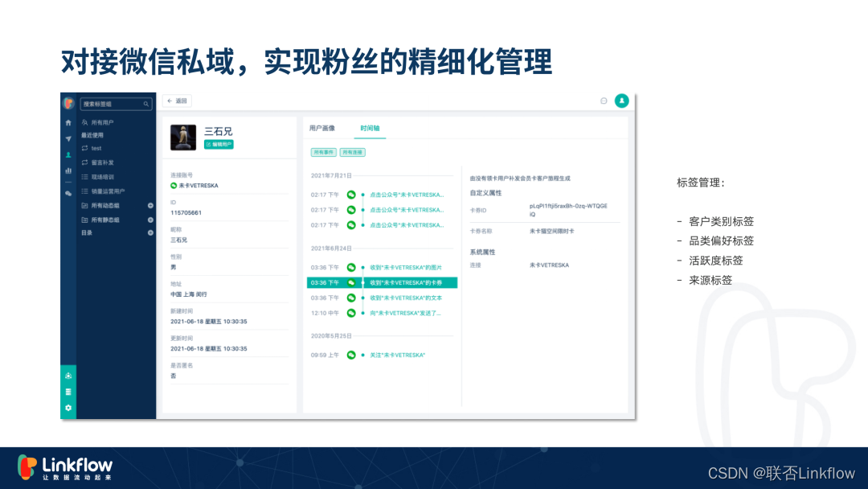
Task: Click the ID value 115705661
Action: pos(186,212)
